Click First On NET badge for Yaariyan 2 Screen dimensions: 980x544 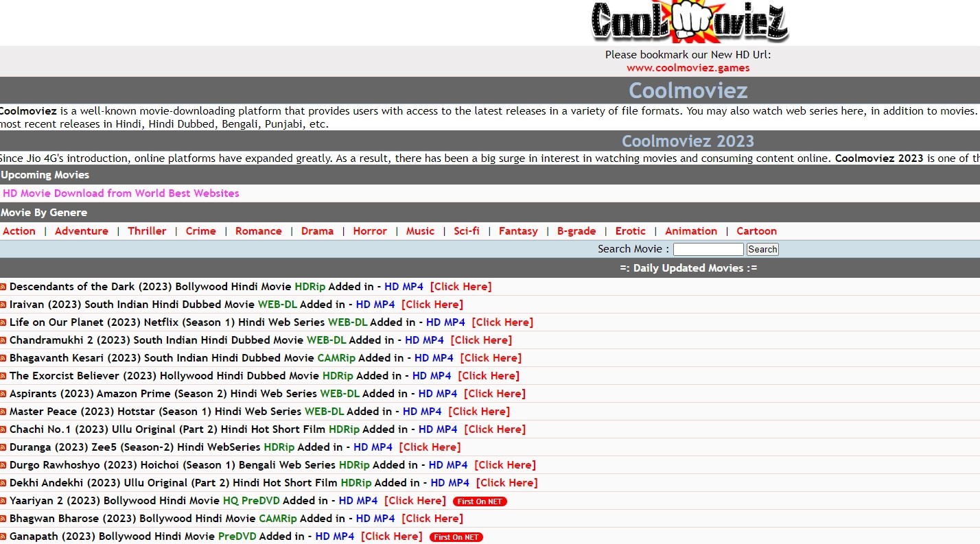point(480,501)
